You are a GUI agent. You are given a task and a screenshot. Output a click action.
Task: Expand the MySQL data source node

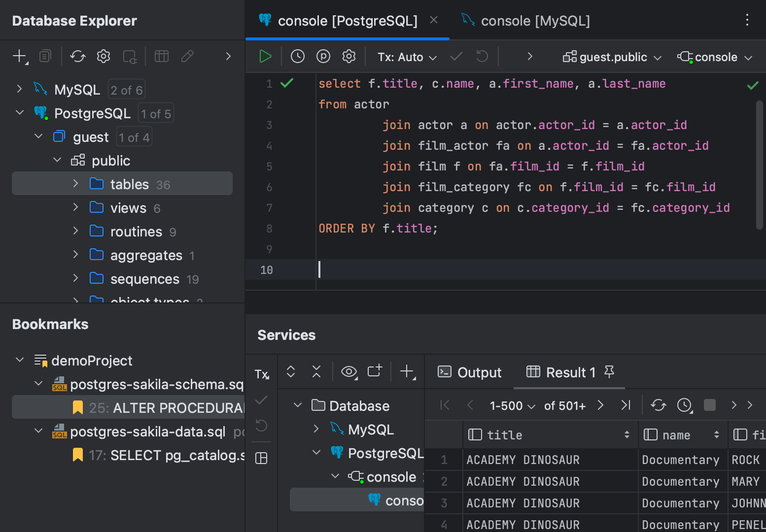(x=19, y=89)
